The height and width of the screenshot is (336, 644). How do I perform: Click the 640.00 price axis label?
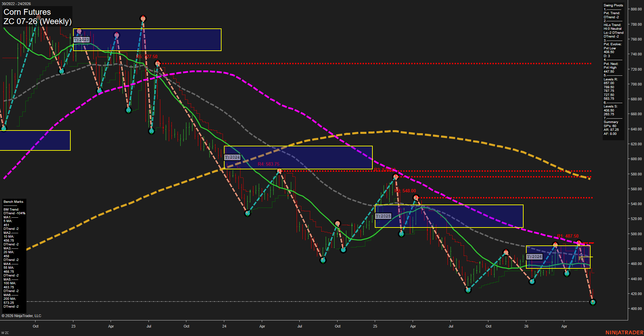coord(636,129)
